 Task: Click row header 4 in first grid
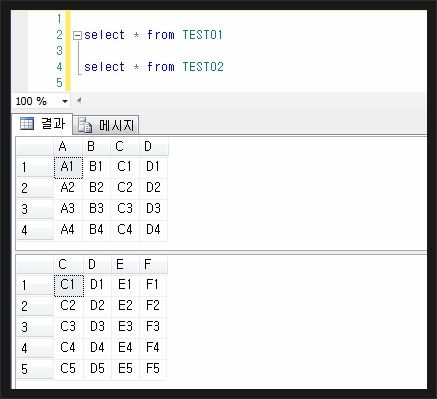tap(35, 230)
